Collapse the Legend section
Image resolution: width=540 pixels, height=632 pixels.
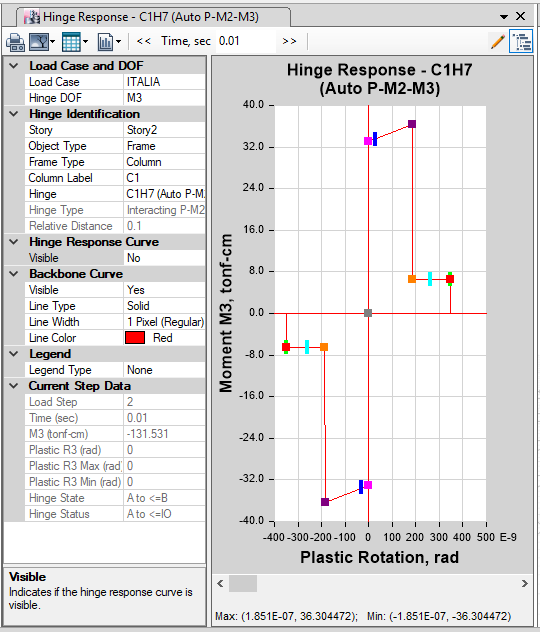(14, 354)
